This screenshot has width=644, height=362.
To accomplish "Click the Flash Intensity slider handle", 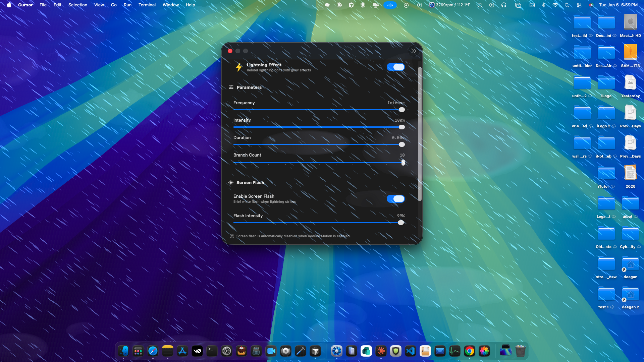I will (400, 223).
